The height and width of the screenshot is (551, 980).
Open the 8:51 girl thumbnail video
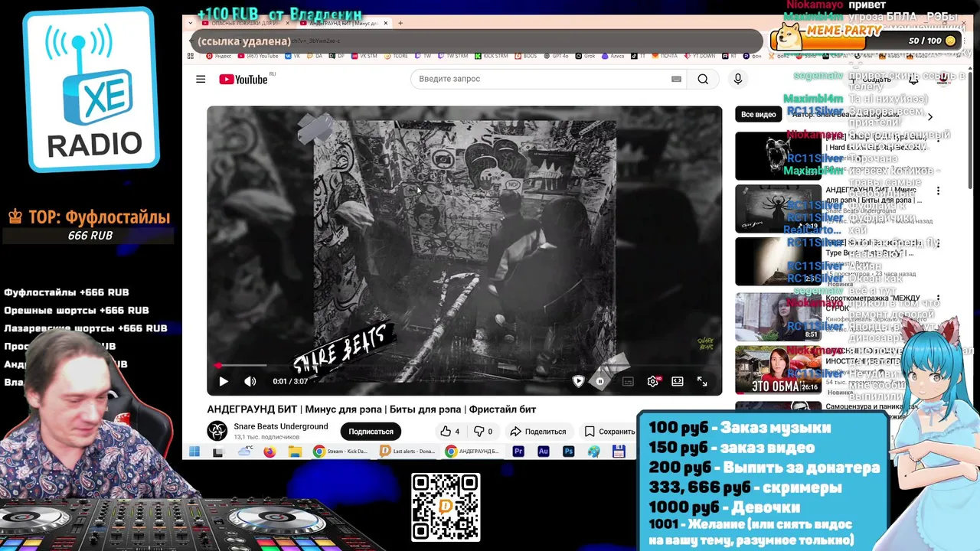pos(778,317)
